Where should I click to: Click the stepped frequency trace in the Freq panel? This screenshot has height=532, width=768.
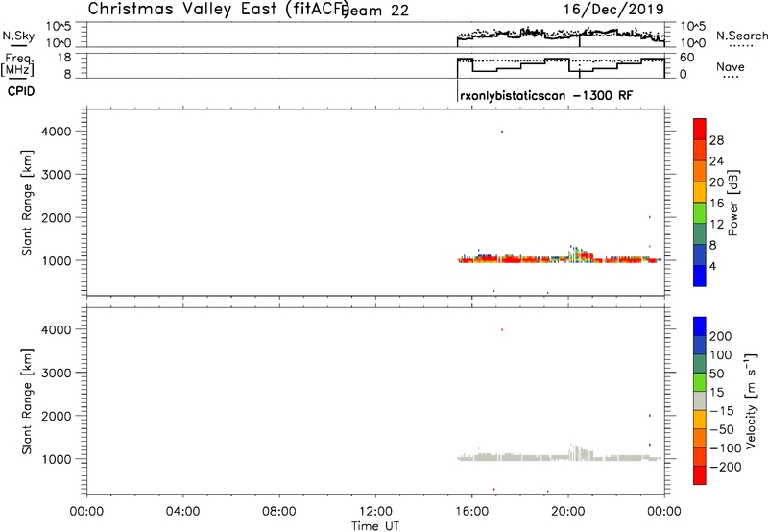561,65
